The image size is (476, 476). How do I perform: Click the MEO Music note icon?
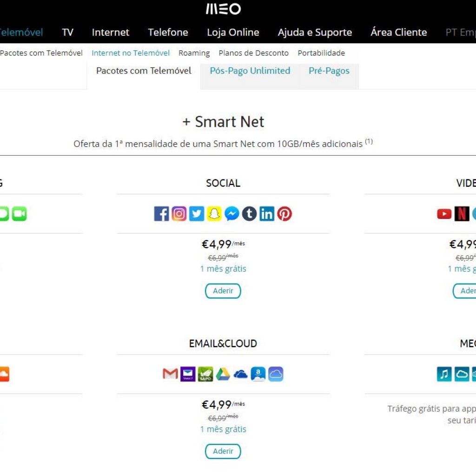[444, 374]
